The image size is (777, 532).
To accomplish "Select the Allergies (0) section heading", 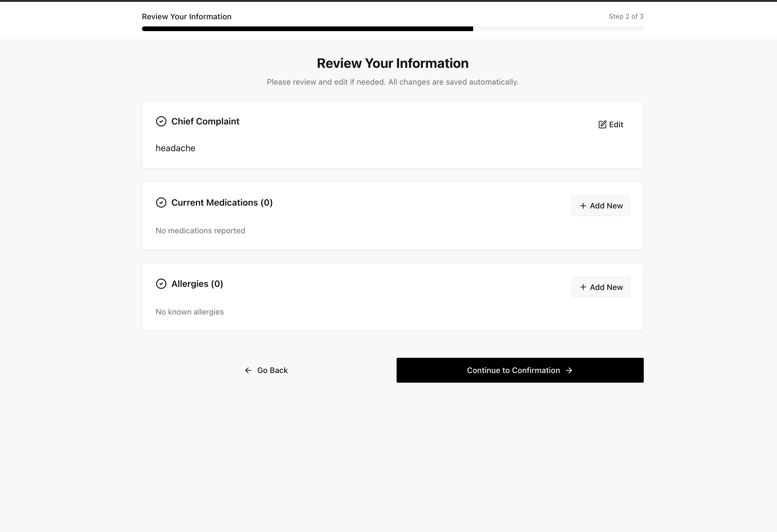I will pos(197,284).
